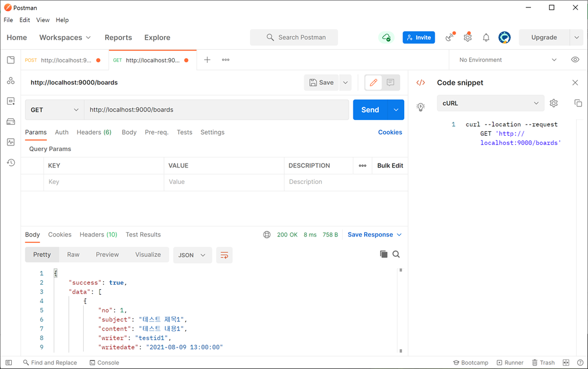Open Find and Replace
Viewport: 588px width, 369px height.
pyautogui.click(x=50, y=363)
